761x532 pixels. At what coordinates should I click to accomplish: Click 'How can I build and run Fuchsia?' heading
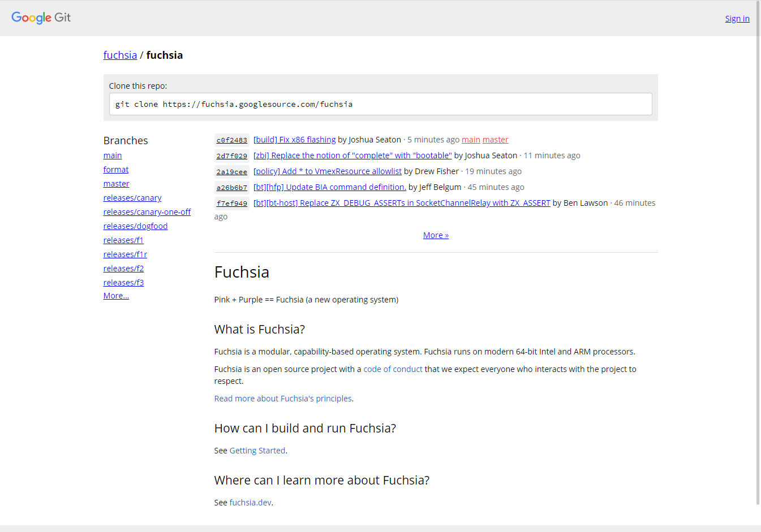[305, 429]
